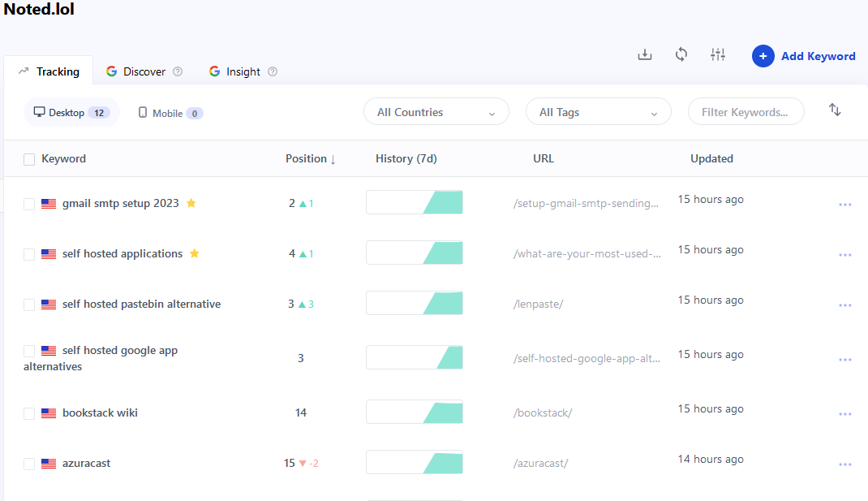The image size is (868, 501).
Task: Check the gmail smtp setup 2023 checkbox
Action: [x=29, y=204]
